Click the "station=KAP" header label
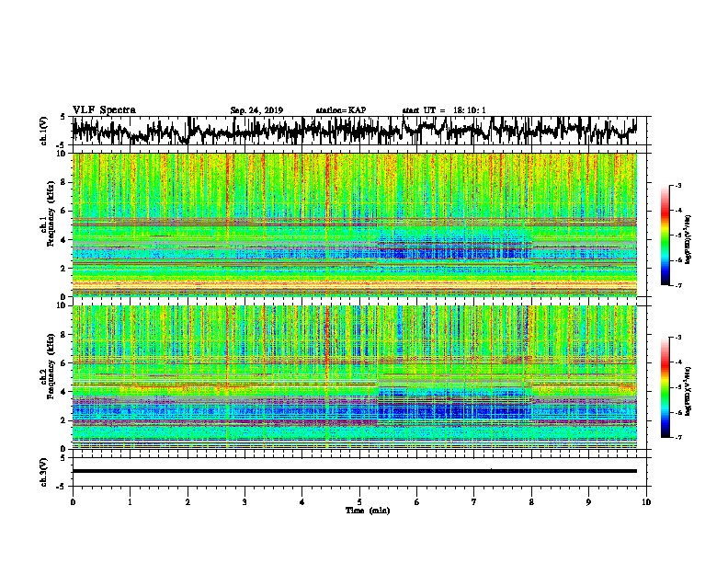Screen dimensions: 728x563 pyautogui.click(x=341, y=110)
